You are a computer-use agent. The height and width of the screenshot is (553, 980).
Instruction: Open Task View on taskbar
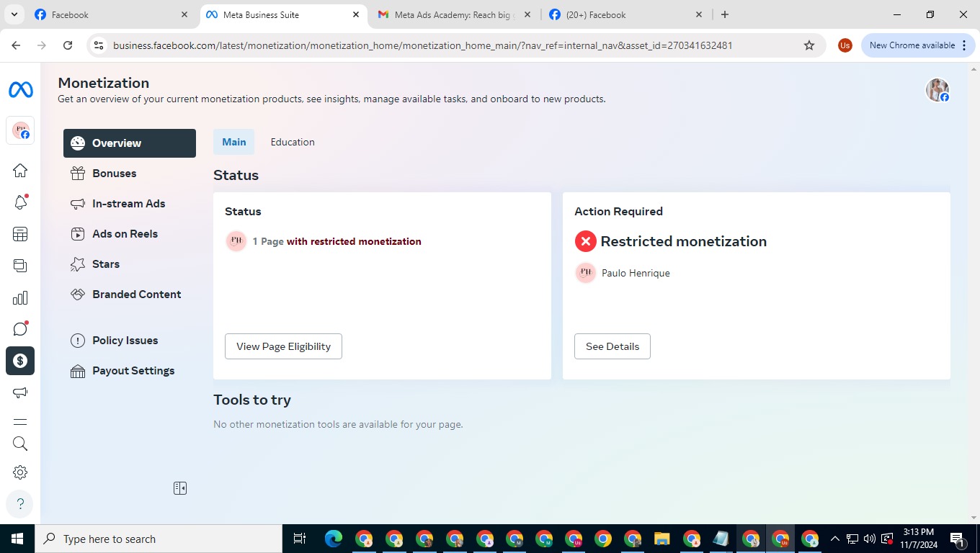(300, 539)
